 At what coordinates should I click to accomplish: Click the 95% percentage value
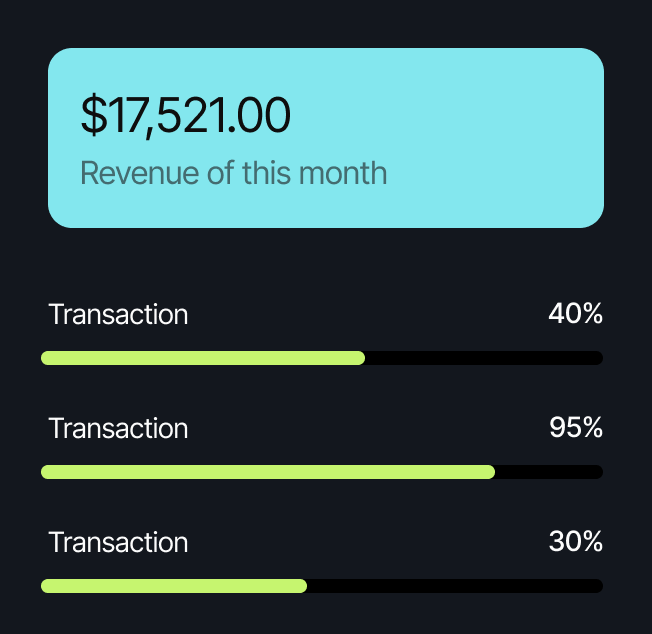pyautogui.click(x=575, y=429)
